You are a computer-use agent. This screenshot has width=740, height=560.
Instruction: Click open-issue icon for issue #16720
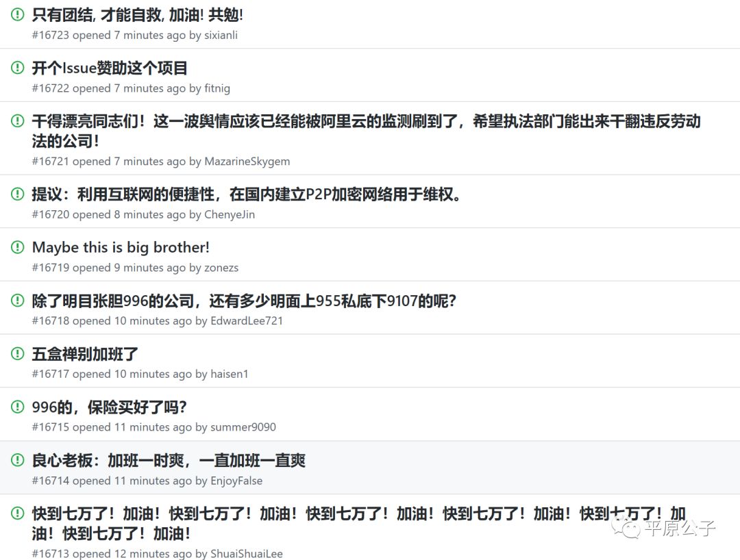[17, 194]
